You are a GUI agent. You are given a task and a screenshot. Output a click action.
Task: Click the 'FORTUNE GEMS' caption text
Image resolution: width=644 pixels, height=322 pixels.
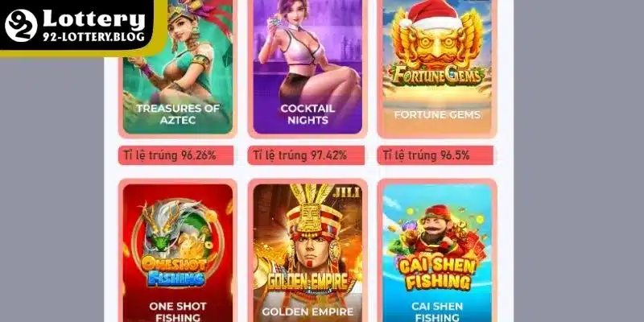click(x=437, y=114)
